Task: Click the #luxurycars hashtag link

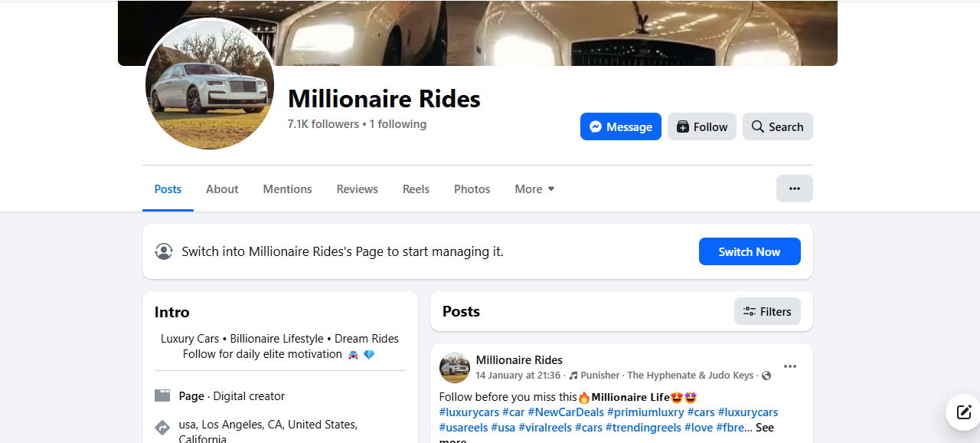Action: pos(469,412)
